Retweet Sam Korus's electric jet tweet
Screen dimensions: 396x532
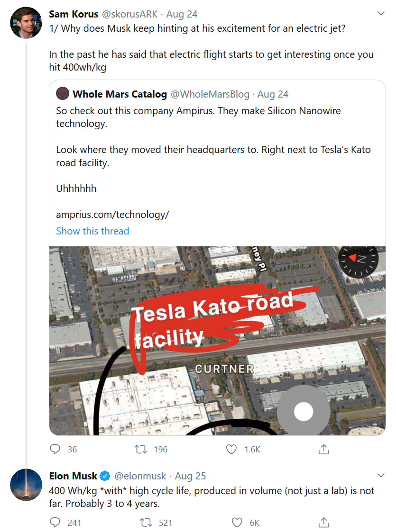pyautogui.click(x=141, y=449)
